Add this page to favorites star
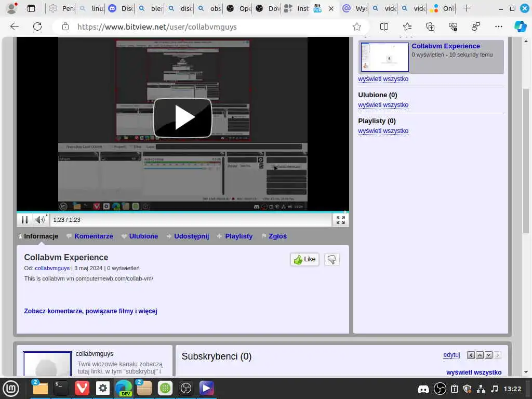 tap(356, 26)
